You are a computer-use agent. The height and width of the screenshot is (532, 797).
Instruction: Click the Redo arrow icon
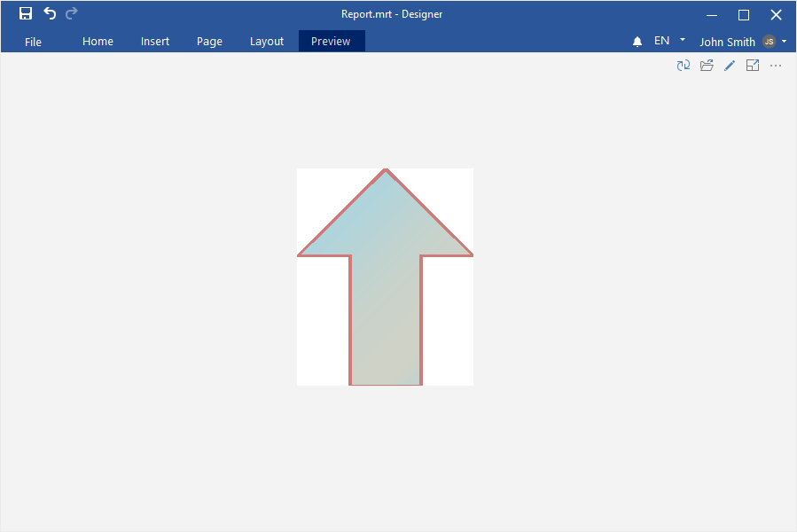tap(72, 13)
